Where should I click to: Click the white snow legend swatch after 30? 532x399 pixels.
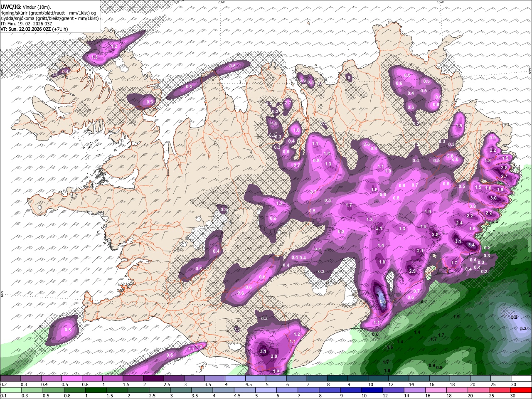pyautogui.click(x=521, y=379)
